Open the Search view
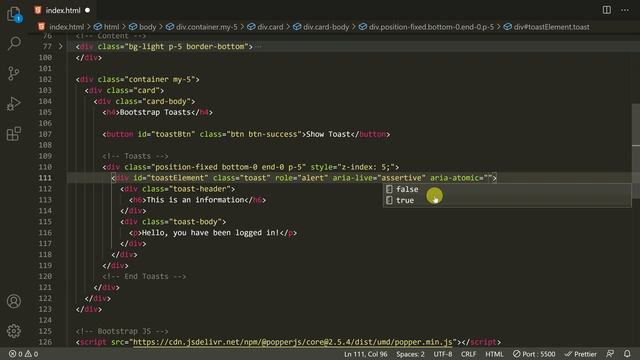This screenshot has height=360, width=640. (14, 43)
